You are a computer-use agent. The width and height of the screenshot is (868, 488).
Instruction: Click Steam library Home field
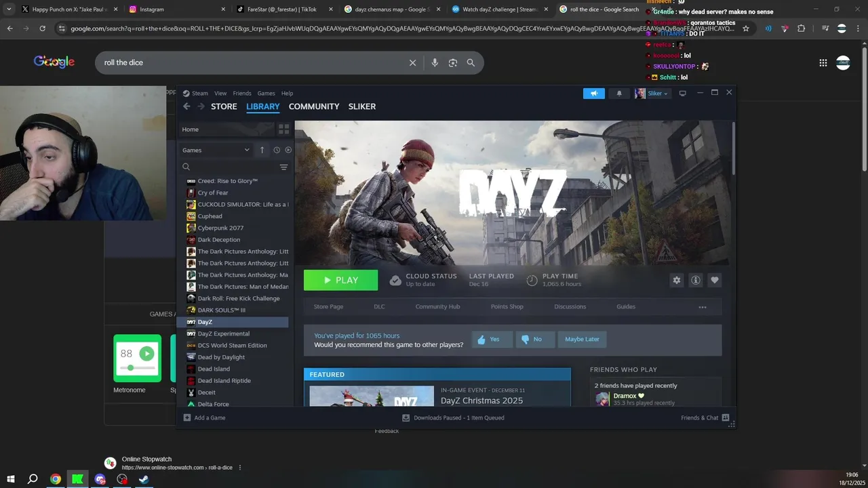(x=226, y=129)
